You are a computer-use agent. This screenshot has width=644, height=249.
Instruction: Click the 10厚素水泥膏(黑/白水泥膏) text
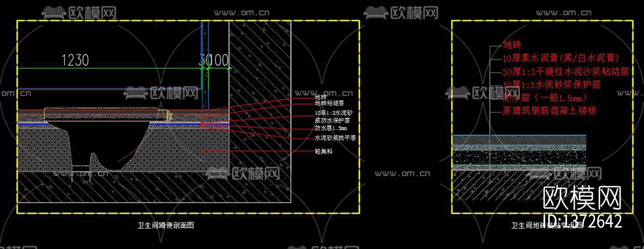pyautogui.click(x=560, y=58)
